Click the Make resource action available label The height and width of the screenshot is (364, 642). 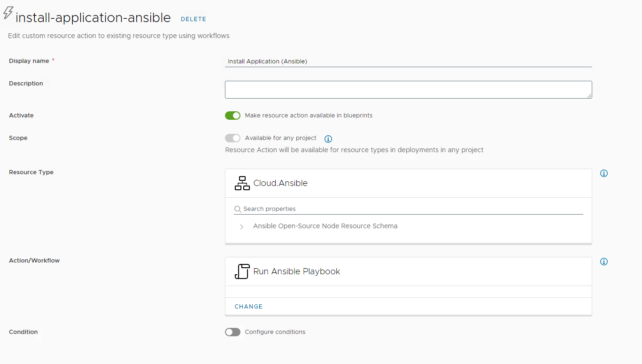point(309,116)
